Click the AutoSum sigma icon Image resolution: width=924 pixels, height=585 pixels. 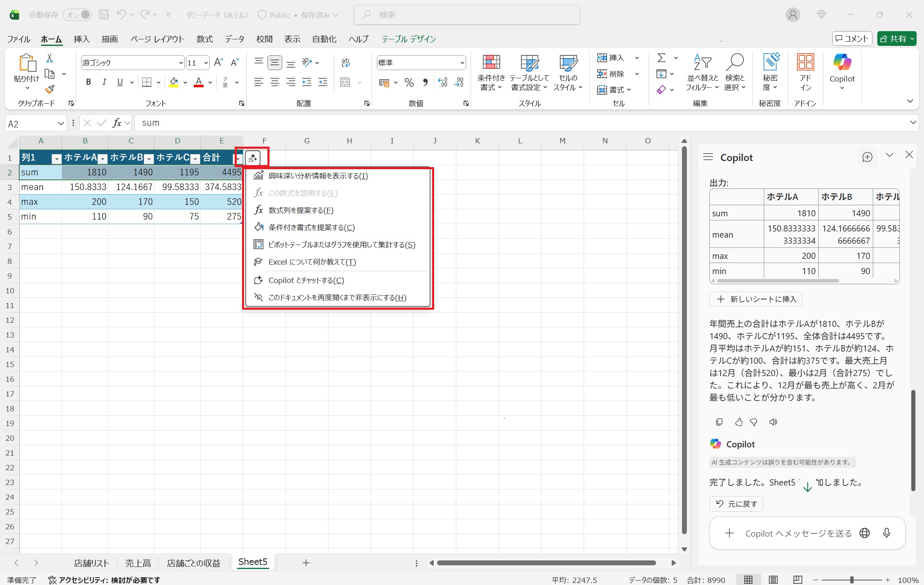pyautogui.click(x=661, y=58)
